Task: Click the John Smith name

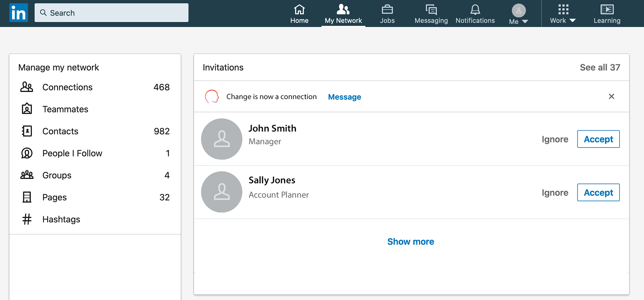Action: coord(272,128)
